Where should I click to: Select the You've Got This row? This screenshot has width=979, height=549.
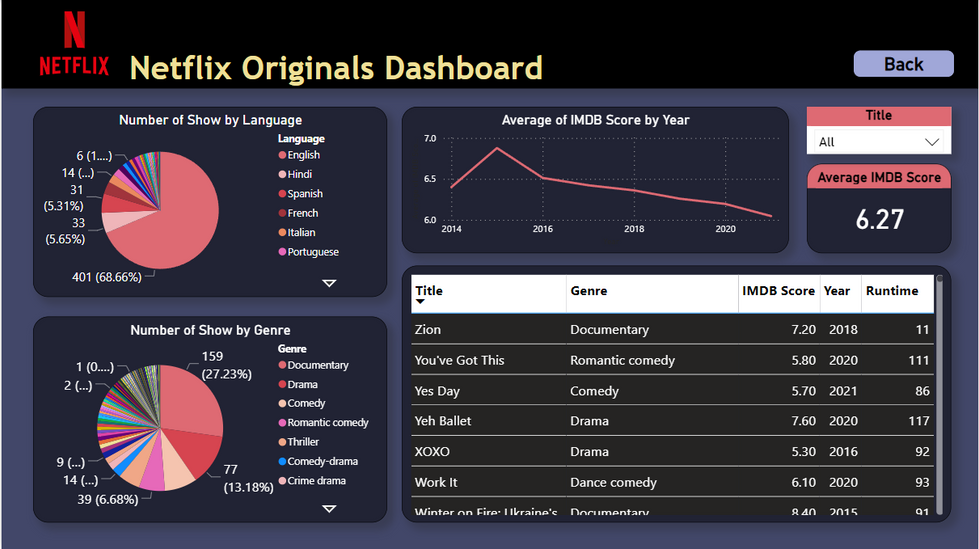click(672, 360)
